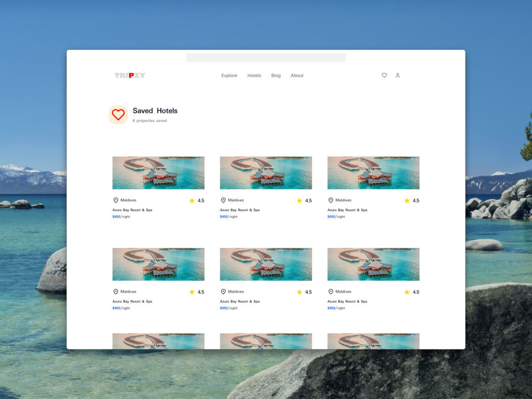
Task: Open the About nav link
Action: tap(297, 76)
